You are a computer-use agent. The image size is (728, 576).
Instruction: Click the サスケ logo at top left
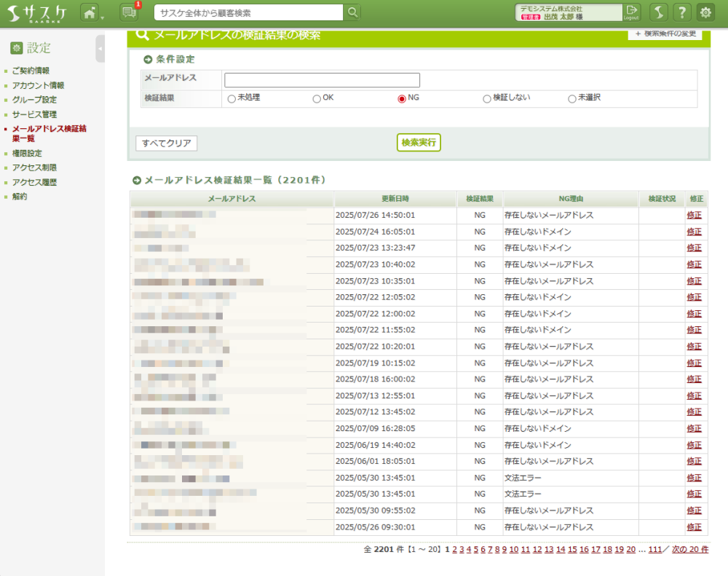[37, 13]
